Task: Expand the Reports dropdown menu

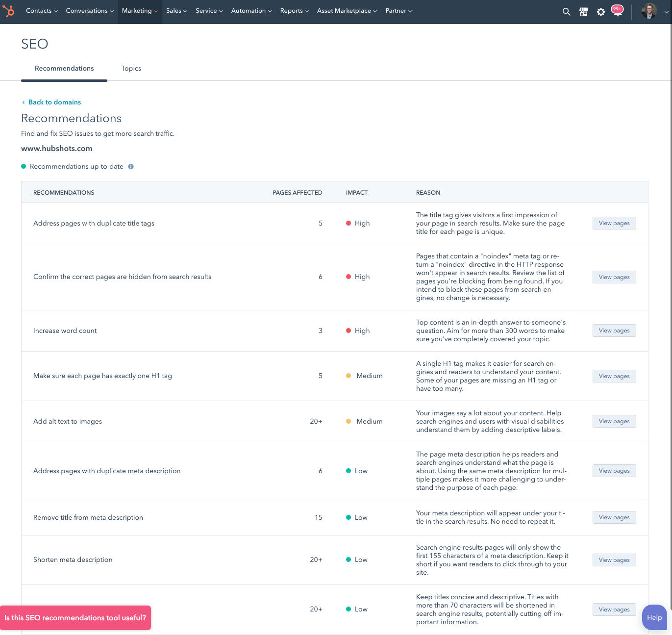Action: pyautogui.click(x=294, y=11)
